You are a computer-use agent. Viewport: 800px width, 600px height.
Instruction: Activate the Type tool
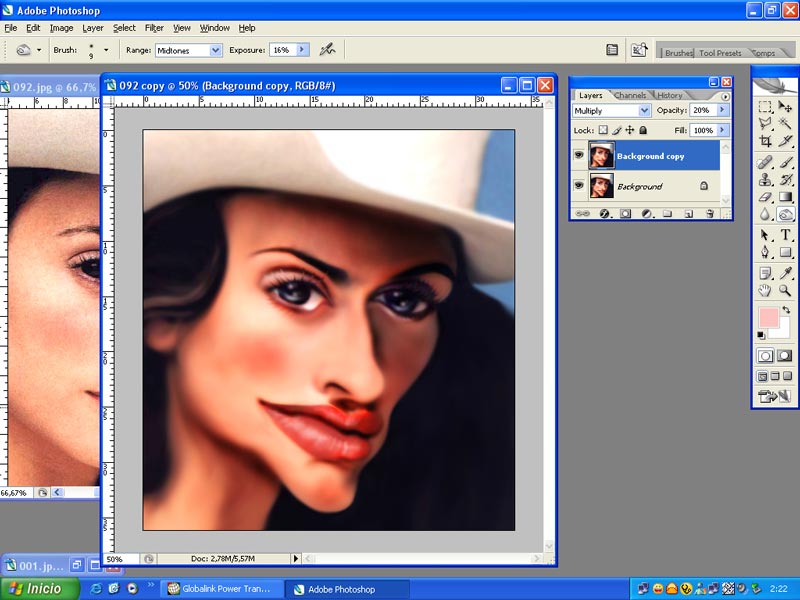coord(785,234)
